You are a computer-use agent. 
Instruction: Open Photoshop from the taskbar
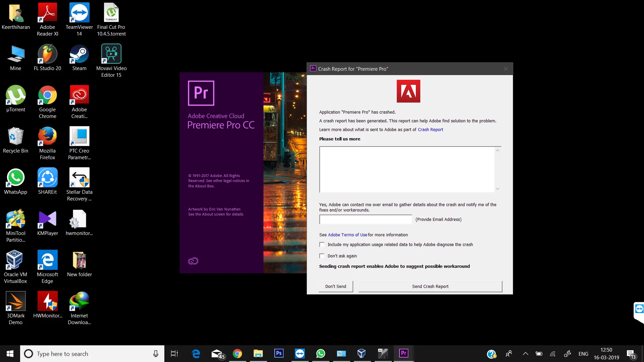click(279, 353)
